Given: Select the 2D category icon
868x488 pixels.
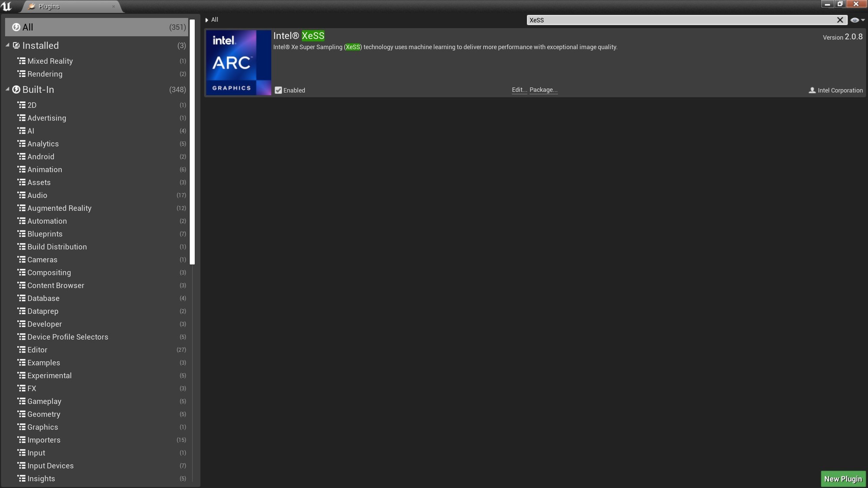Looking at the screenshot, I should click(x=21, y=105).
